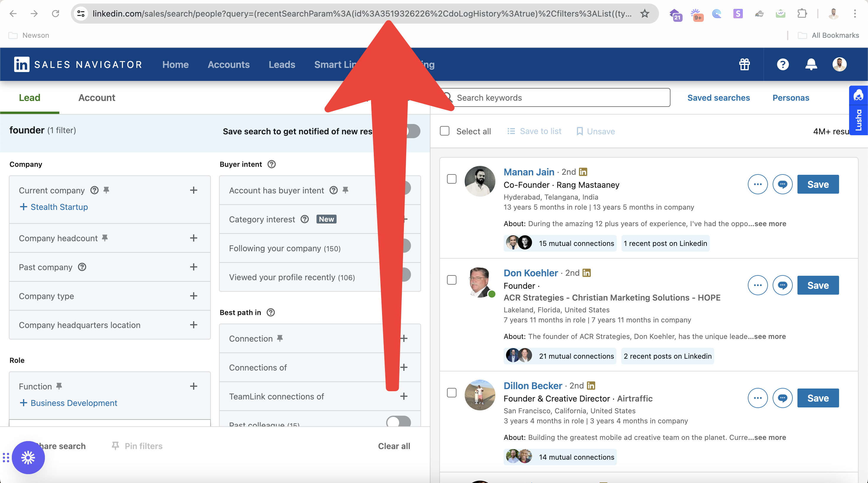Click message icon for Manan Jain

[x=782, y=184]
